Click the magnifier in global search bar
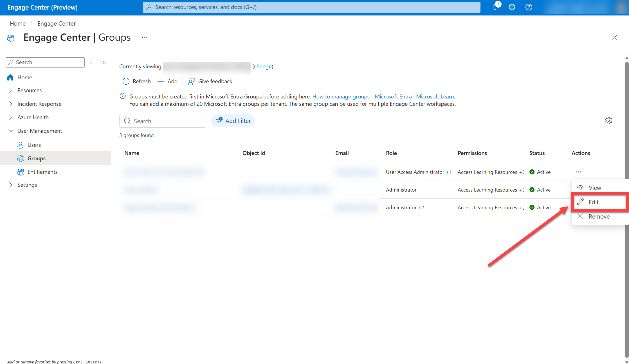 149,7
